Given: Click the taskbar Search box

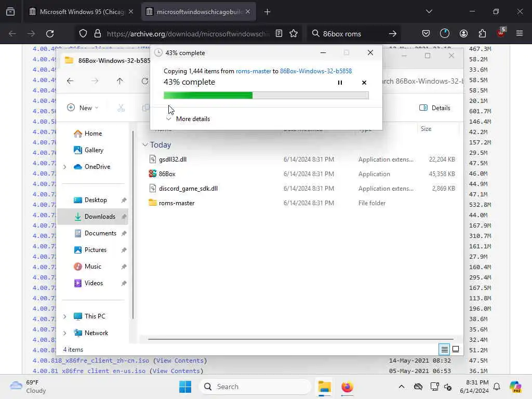Looking at the screenshot, I should (x=255, y=387).
